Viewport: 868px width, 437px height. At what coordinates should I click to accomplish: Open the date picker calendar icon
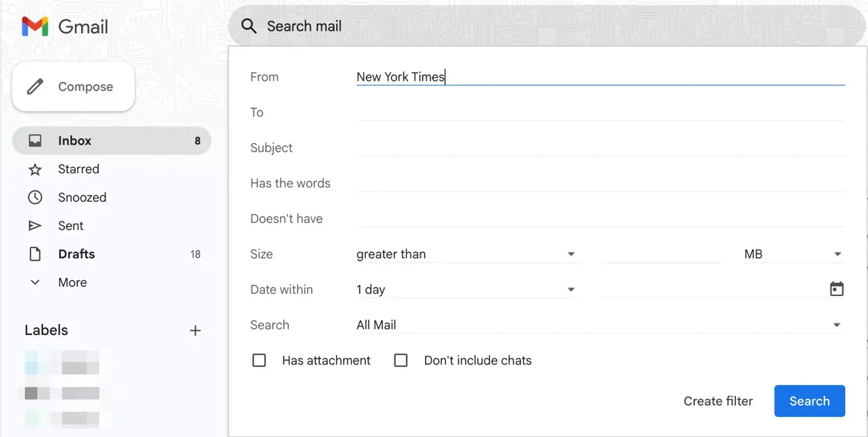pos(837,288)
